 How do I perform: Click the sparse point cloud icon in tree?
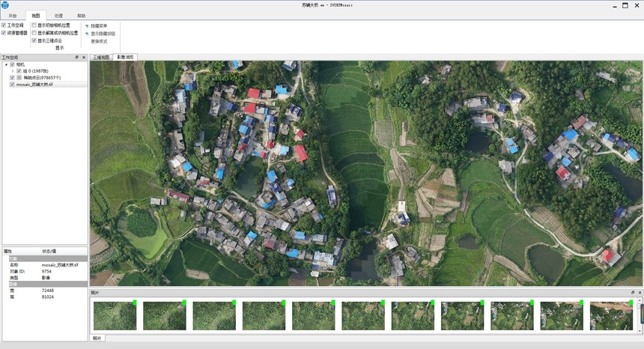[x=19, y=78]
